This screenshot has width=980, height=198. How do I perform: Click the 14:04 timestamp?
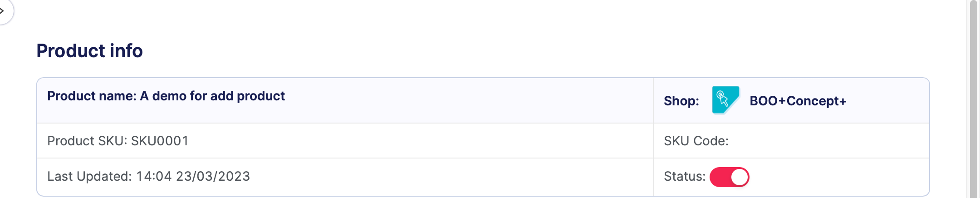point(154,176)
